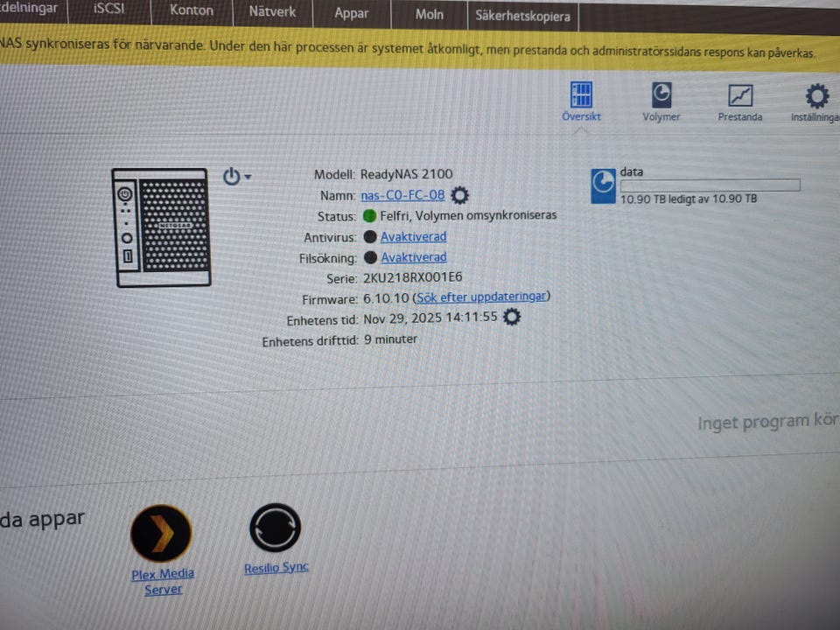Open the gear next to device time
The height and width of the screenshot is (630, 840).
[x=512, y=317]
